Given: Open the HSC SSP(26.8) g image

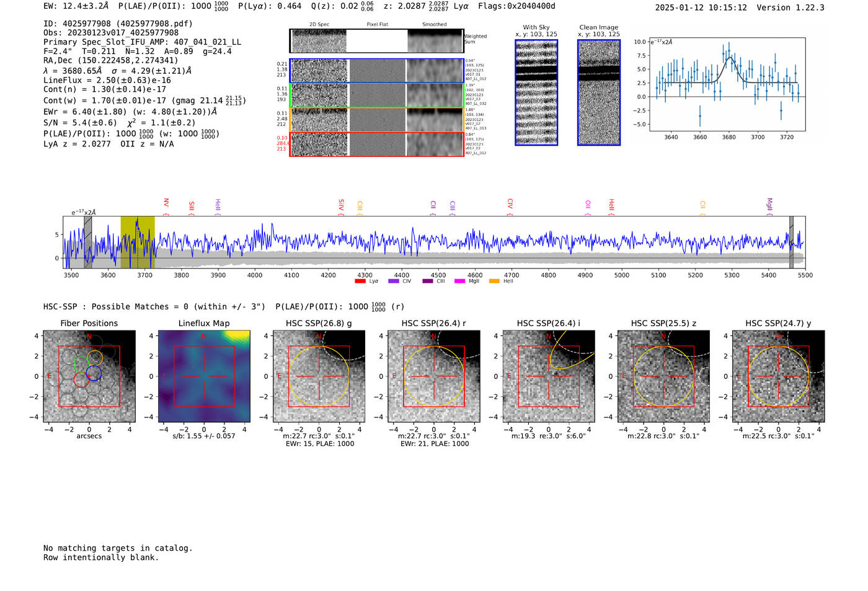Looking at the screenshot, I should click(x=319, y=376).
